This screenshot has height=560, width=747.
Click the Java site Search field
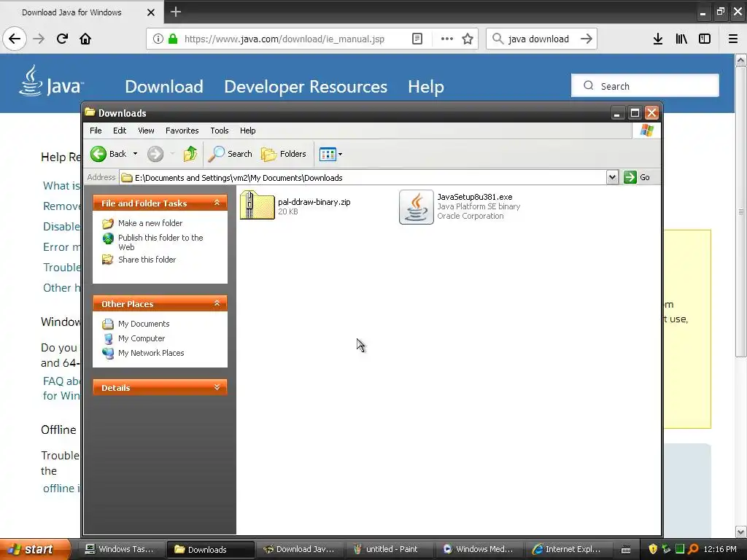coord(645,86)
